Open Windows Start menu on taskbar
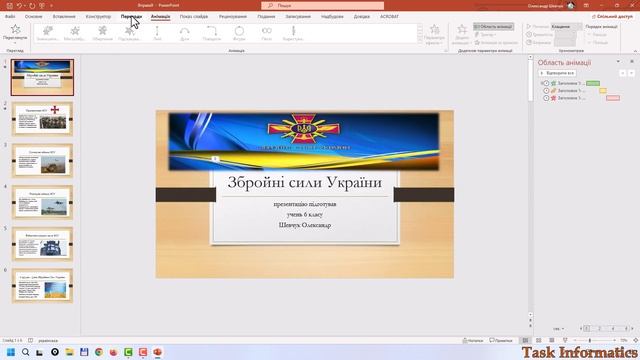Image resolution: width=640 pixels, height=360 pixels. click(11, 352)
